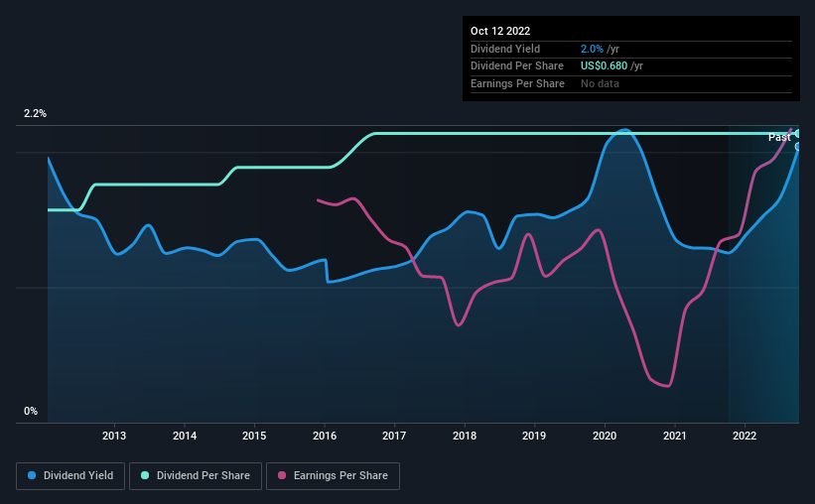Click the Oct 12 2022 tooltip date
The width and height of the screenshot is (815, 504).
click(x=500, y=31)
